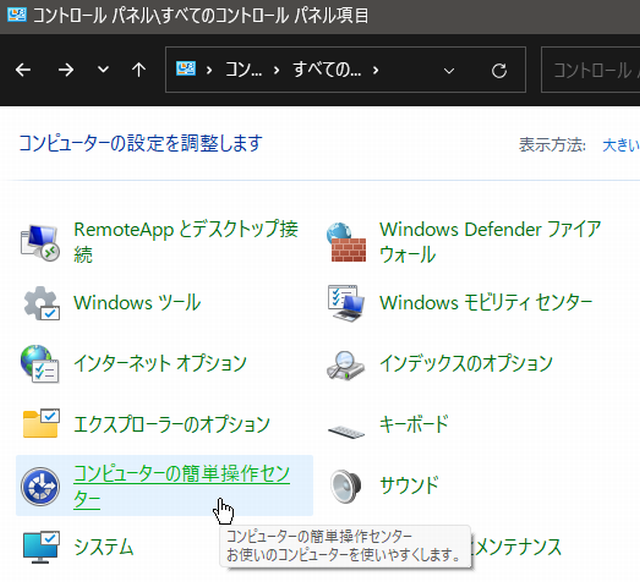This screenshot has height=582, width=640.
Task: Click the コンピューターの簡単操作センター icon
Action: (x=41, y=486)
